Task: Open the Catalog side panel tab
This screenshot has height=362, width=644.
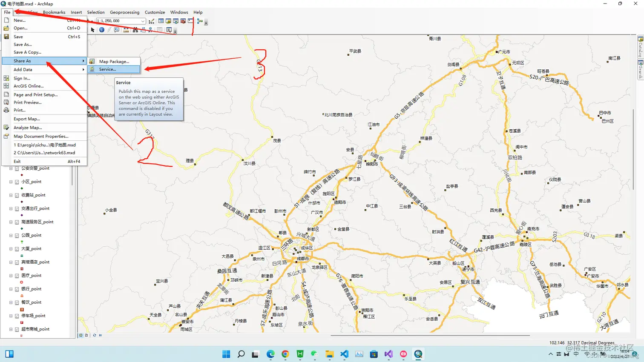Action: [x=640, y=48]
